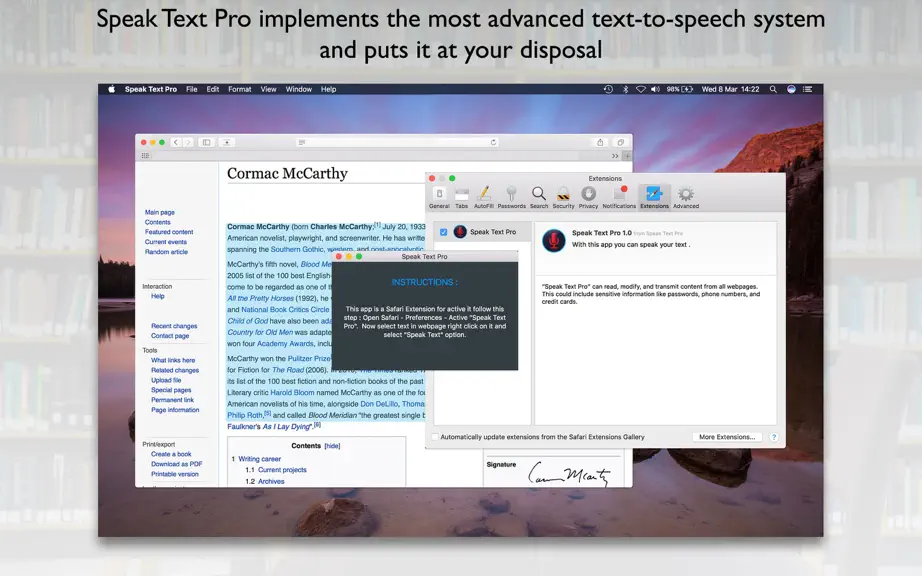Image resolution: width=922 pixels, height=576 pixels.
Task: Click Safari forward navigation arrow
Action: click(188, 142)
